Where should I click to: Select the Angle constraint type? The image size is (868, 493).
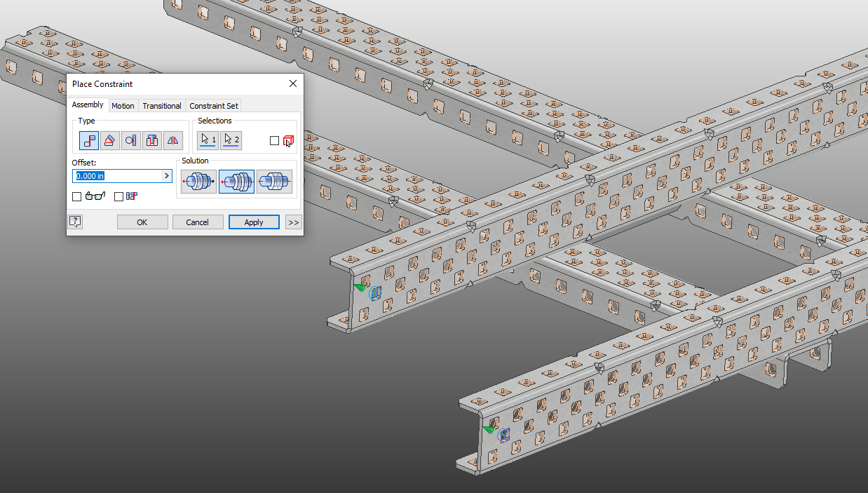pyautogui.click(x=109, y=140)
